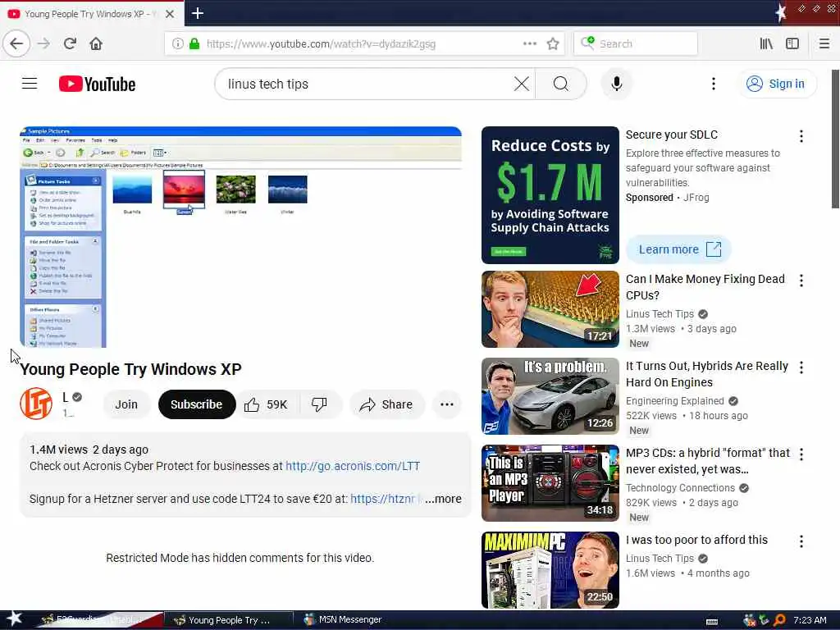
Task: Open options menu for too poor to afford video
Action: (x=801, y=541)
